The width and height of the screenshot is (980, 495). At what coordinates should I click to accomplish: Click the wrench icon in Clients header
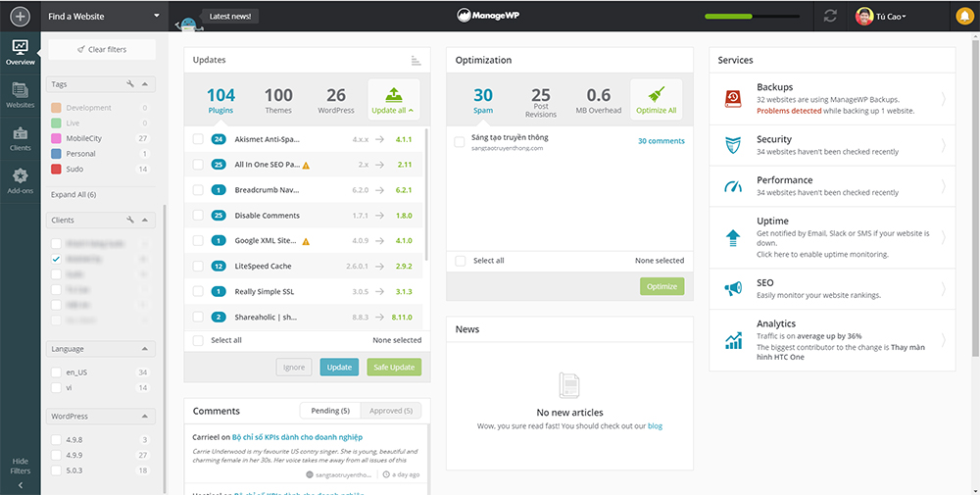click(130, 220)
